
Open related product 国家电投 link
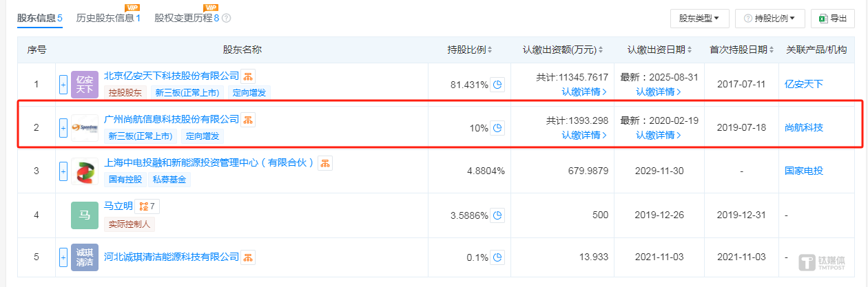coord(804,171)
